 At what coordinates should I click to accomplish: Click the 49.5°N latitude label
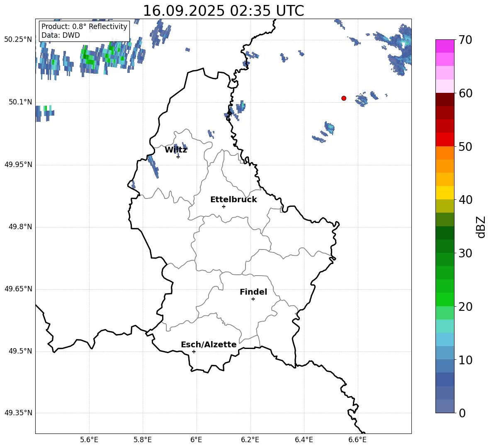pyautogui.click(x=20, y=351)
